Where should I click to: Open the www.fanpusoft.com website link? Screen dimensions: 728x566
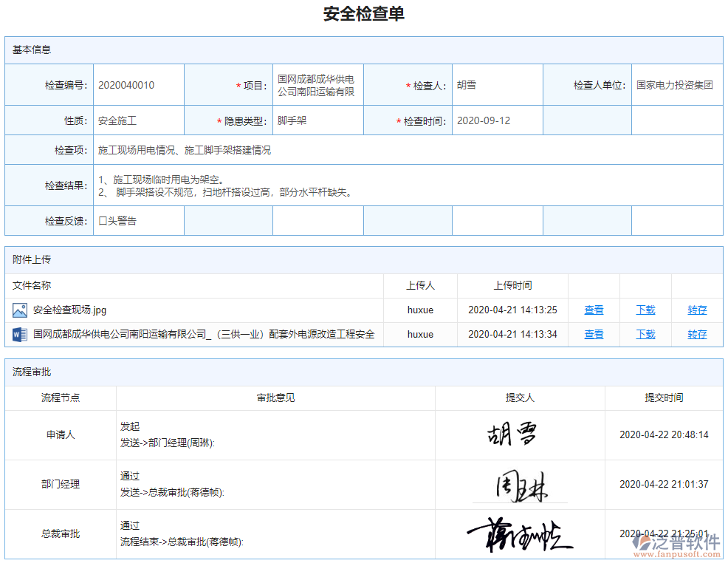(x=676, y=554)
